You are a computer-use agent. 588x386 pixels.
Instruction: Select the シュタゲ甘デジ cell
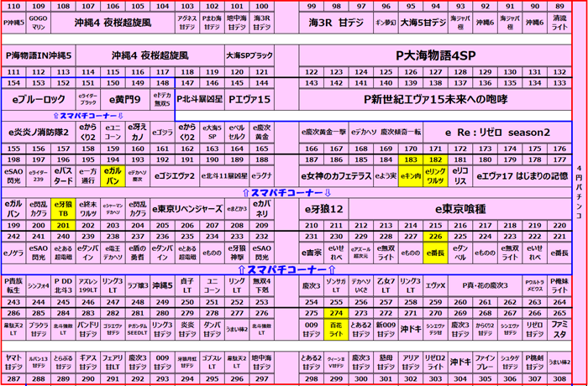click(x=510, y=362)
